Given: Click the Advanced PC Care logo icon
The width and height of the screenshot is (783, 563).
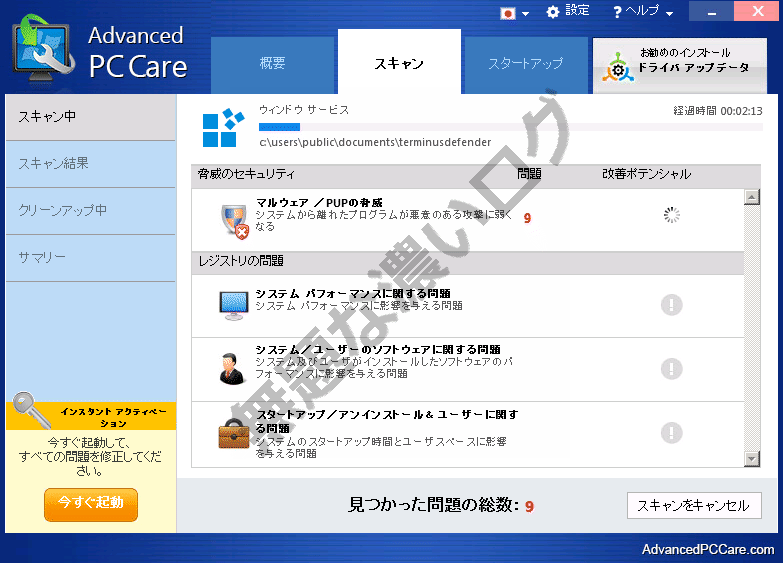Looking at the screenshot, I should 44,49.
